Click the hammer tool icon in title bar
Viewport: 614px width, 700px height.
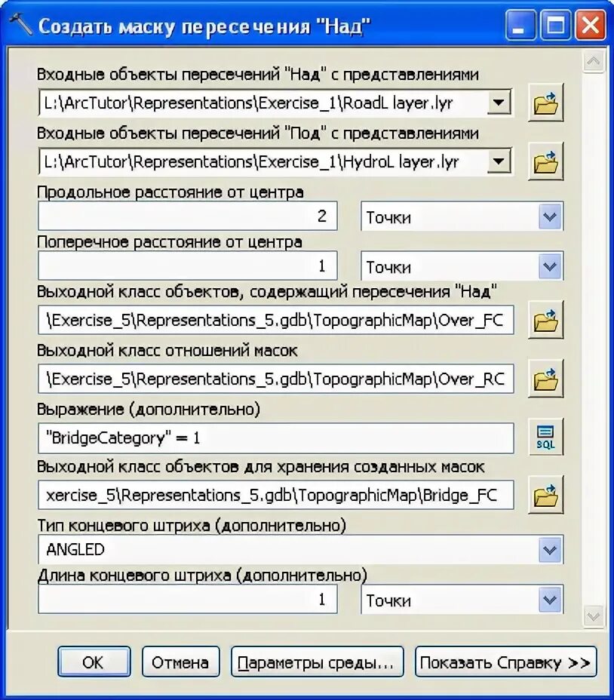(20, 24)
